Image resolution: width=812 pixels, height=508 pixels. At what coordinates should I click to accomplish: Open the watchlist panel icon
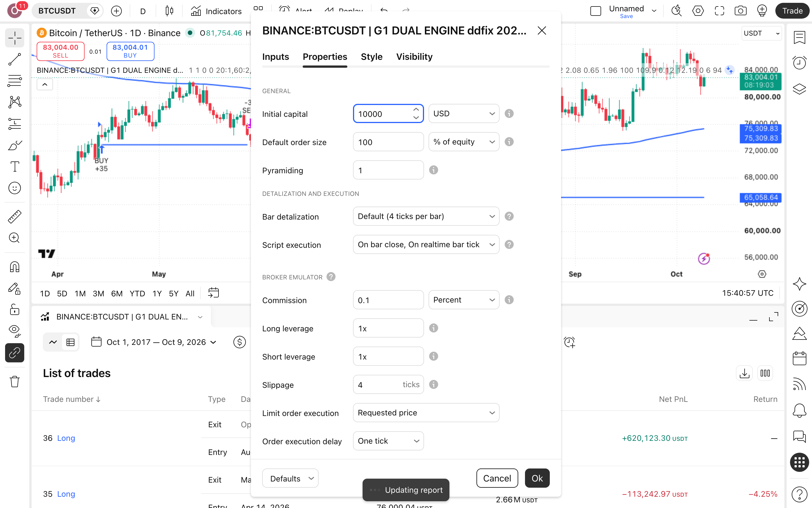coord(800,37)
